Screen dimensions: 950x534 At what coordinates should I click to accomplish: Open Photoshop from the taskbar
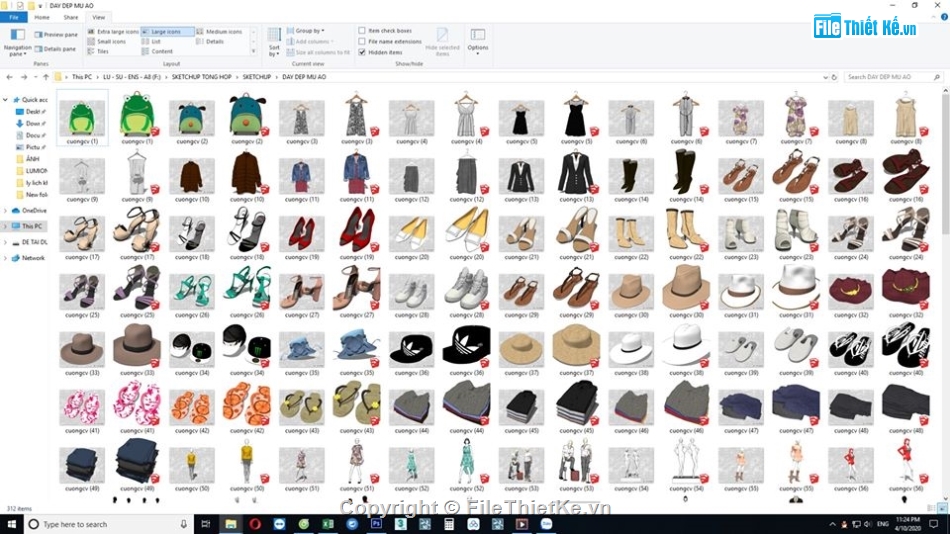click(376, 524)
